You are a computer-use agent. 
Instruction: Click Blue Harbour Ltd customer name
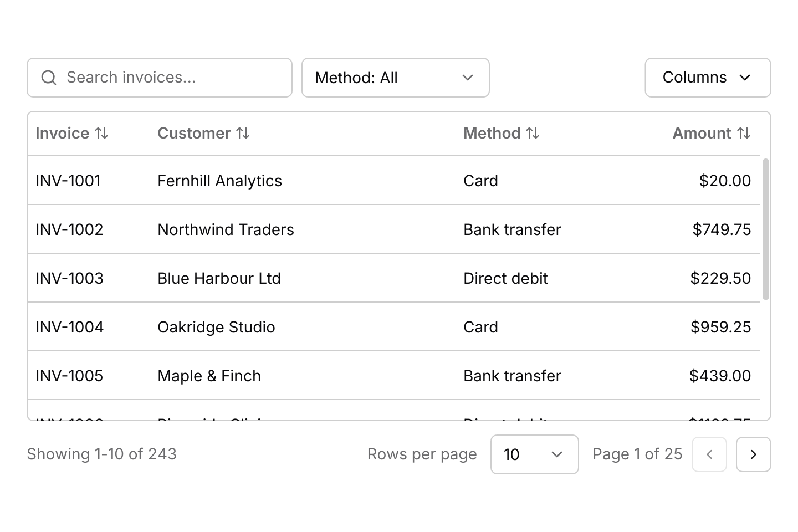click(219, 278)
